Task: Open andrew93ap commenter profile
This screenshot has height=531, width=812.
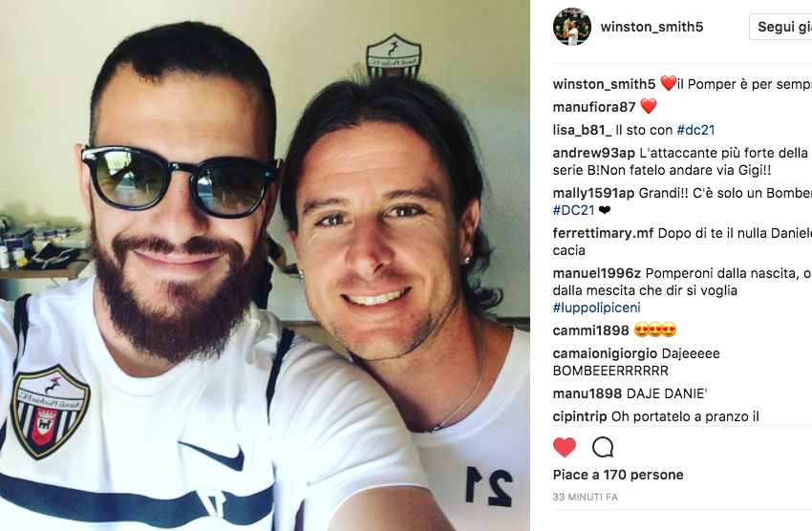Action: pyautogui.click(x=594, y=153)
